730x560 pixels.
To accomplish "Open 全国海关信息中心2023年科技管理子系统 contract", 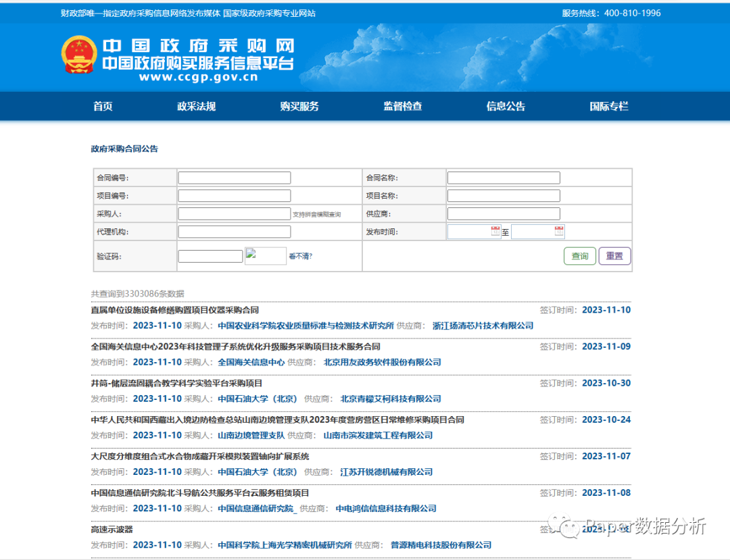I will point(236,347).
